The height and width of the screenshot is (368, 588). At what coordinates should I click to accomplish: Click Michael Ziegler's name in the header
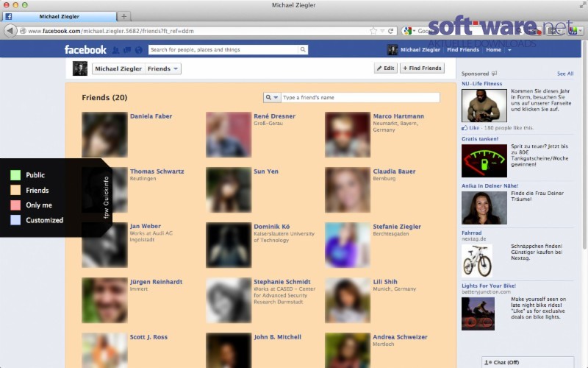(420, 49)
